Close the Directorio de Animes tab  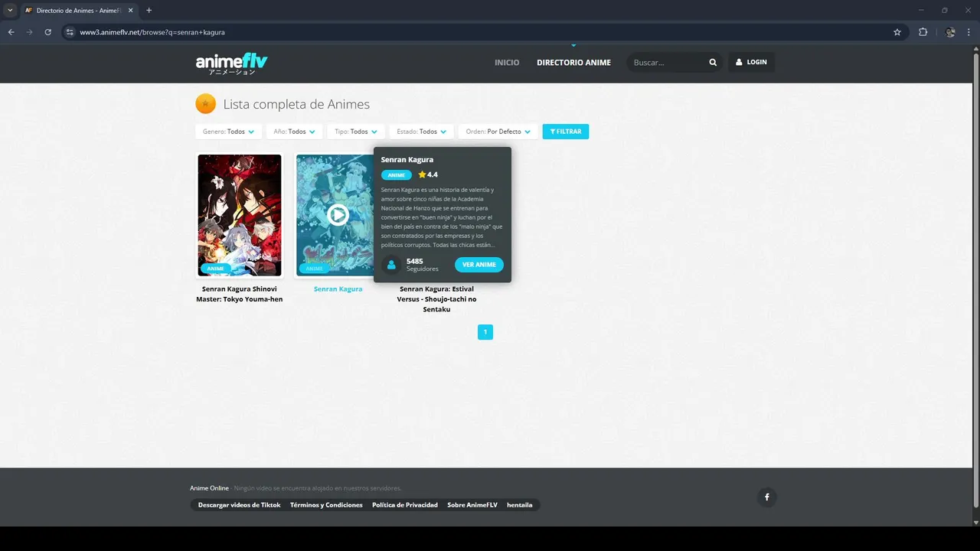click(x=130, y=10)
